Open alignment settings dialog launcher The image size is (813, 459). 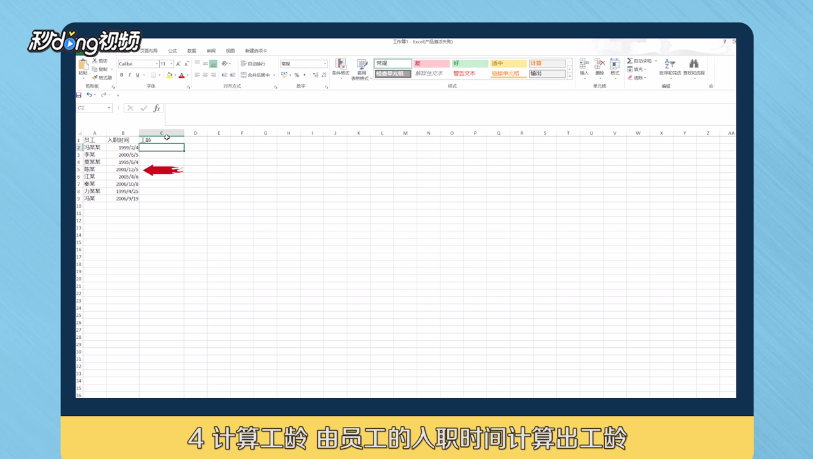coord(275,87)
